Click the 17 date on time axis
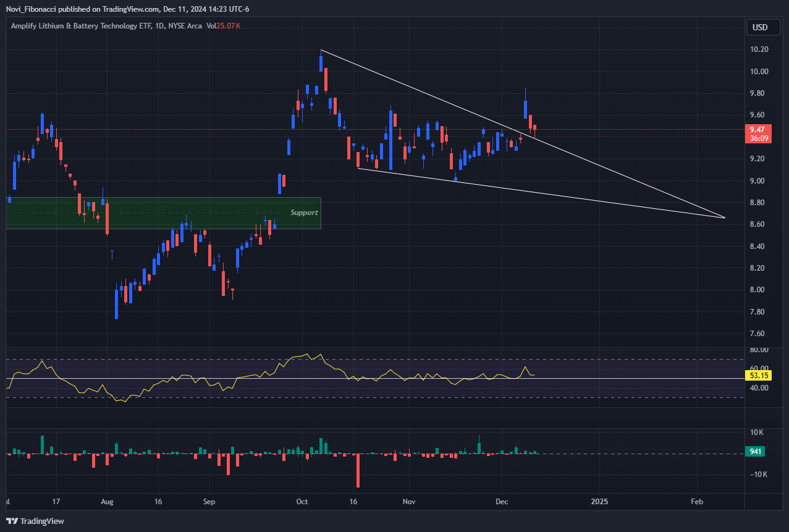Image resolution: width=789 pixels, height=532 pixels. click(56, 501)
